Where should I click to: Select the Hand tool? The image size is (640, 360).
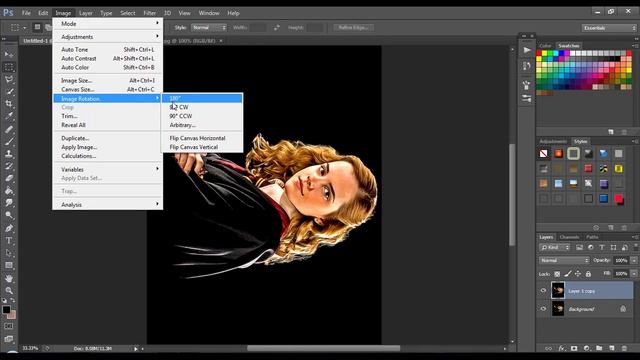9,278
